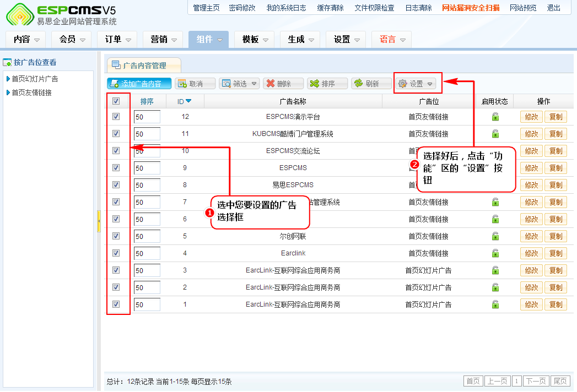This screenshot has height=392, width=577.
Task: Expand 首页友情链接 in the sidebar
Action: tap(29, 92)
